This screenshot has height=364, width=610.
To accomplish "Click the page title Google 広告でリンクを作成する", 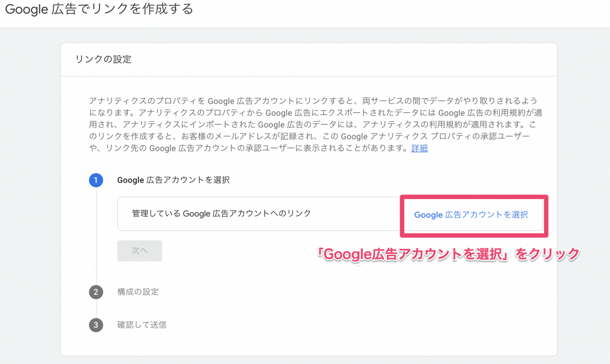I will tap(99, 10).
